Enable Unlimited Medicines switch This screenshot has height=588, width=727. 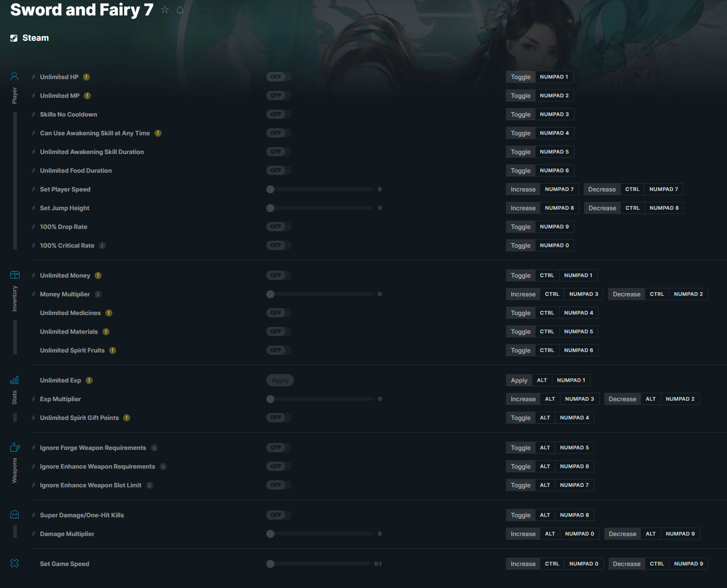279,313
